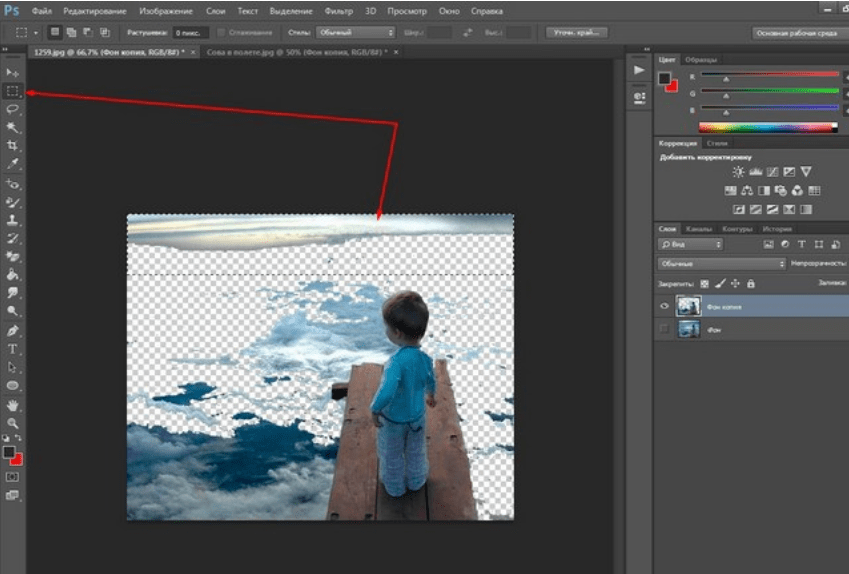Switch to the 'История' tab
The height and width of the screenshot is (574, 849).
(777, 229)
